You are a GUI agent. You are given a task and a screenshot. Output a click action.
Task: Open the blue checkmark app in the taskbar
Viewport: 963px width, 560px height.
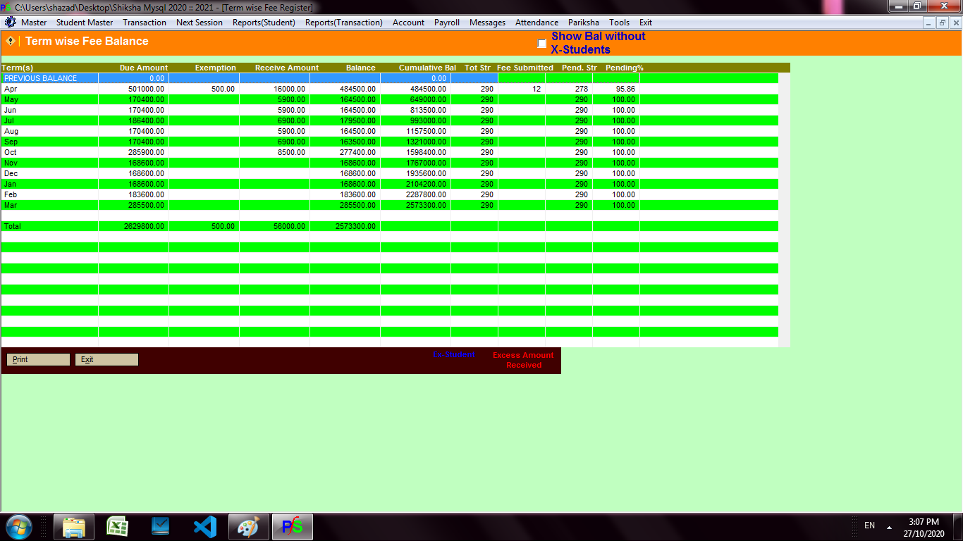tap(161, 527)
